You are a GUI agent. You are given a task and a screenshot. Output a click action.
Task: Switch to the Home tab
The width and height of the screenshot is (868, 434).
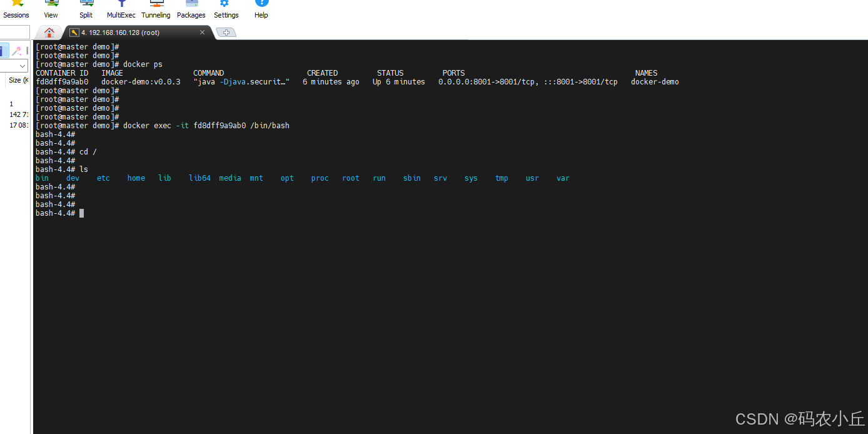[49, 33]
